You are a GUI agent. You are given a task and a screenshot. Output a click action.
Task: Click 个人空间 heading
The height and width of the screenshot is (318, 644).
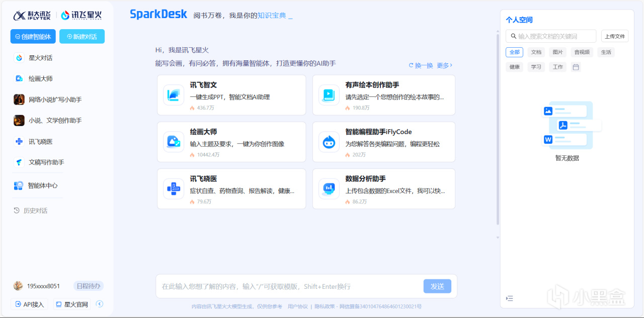(519, 20)
